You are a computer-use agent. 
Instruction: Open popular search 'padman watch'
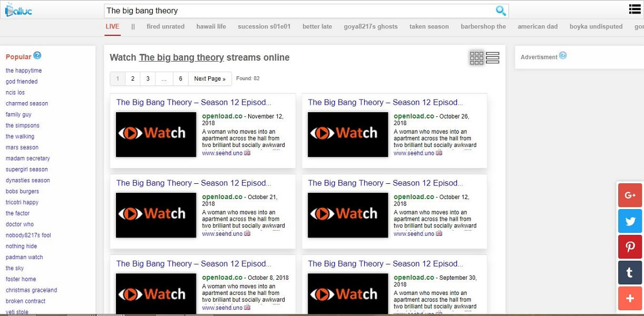pos(24,258)
